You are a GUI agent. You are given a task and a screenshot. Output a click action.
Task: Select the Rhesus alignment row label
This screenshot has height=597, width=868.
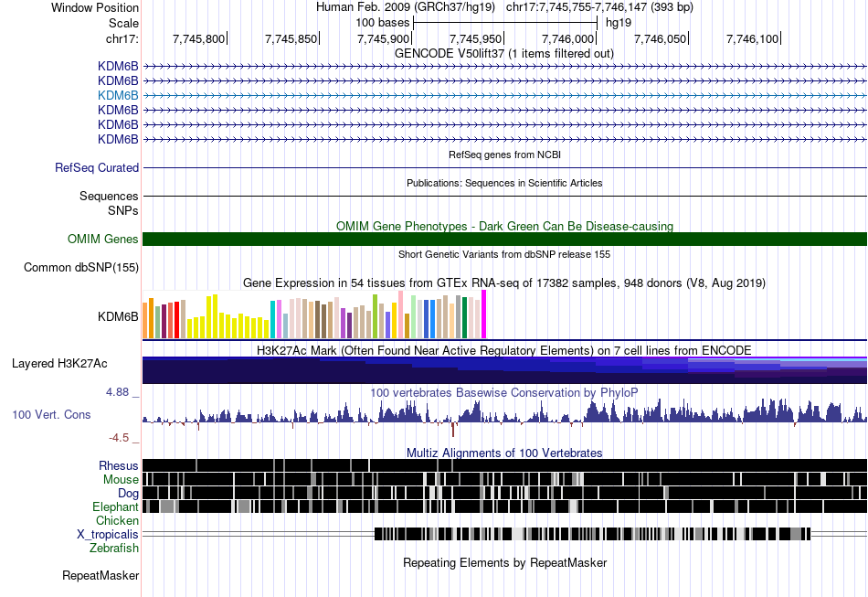119,465
